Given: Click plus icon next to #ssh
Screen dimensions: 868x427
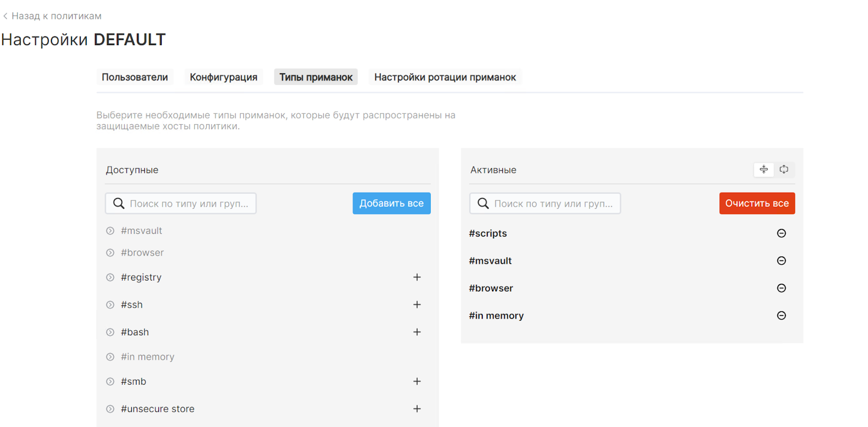Looking at the screenshot, I should pos(417,304).
